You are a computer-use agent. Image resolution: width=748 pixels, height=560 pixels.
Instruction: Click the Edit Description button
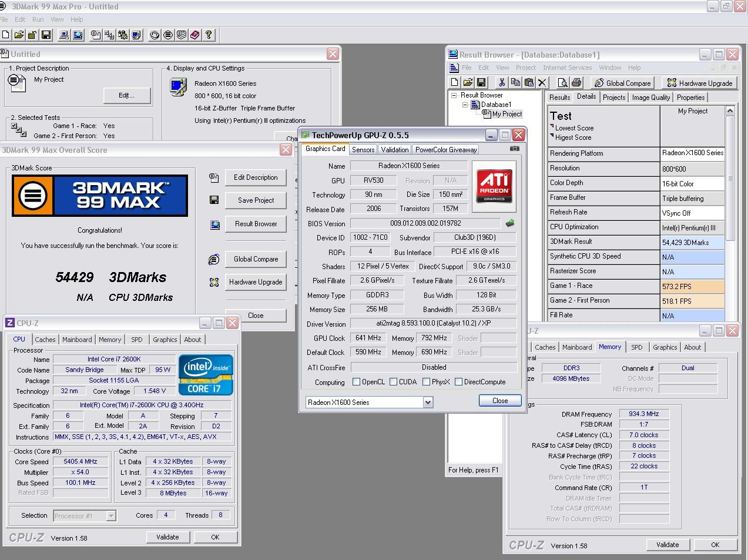[x=256, y=177]
